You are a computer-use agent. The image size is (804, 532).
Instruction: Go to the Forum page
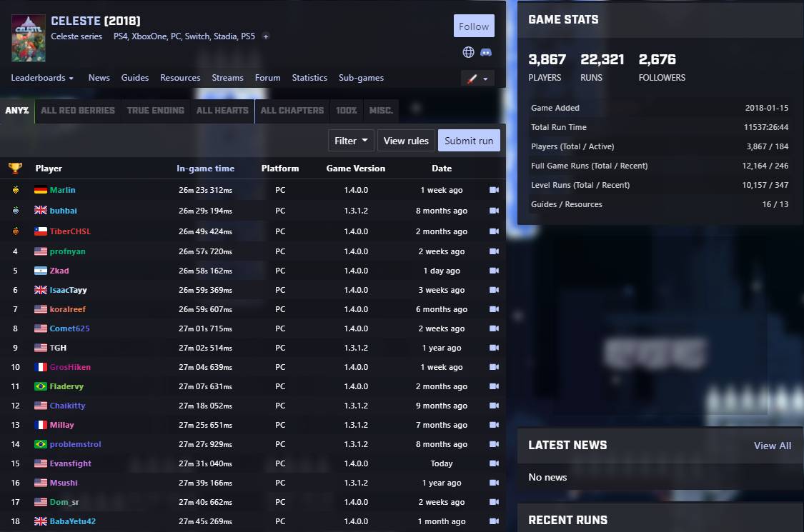pyautogui.click(x=268, y=78)
